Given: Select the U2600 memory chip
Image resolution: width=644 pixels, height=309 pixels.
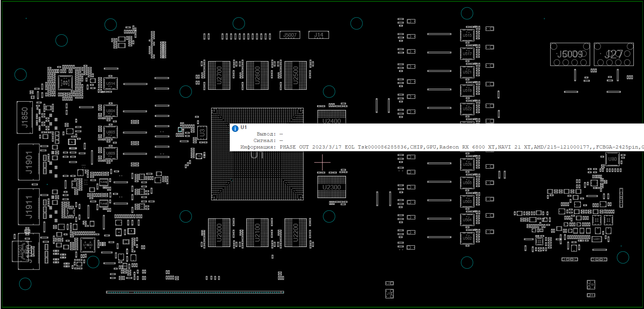Looking at the screenshot, I should [x=257, y=76].
